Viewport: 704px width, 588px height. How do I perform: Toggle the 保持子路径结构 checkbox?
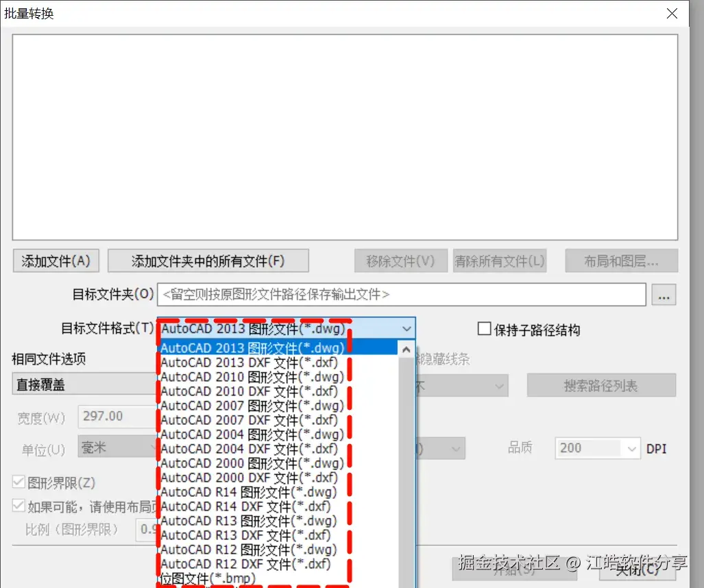pos(485,329)
